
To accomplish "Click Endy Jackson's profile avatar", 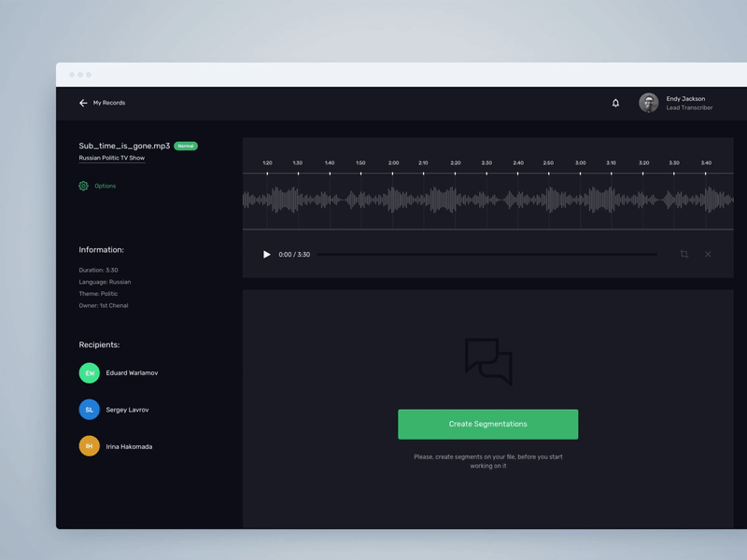I will pyautogui.click(x=648, y=103).
